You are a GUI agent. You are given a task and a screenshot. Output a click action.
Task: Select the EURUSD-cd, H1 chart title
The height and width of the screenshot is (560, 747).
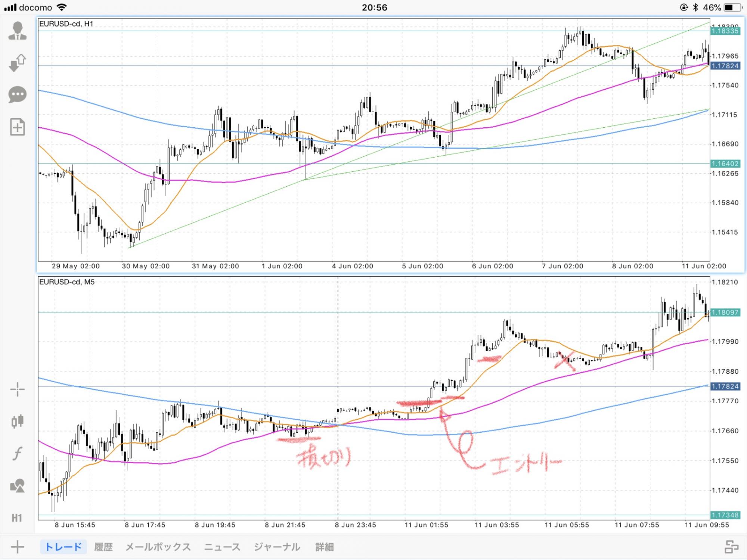[x=66, y=24]
